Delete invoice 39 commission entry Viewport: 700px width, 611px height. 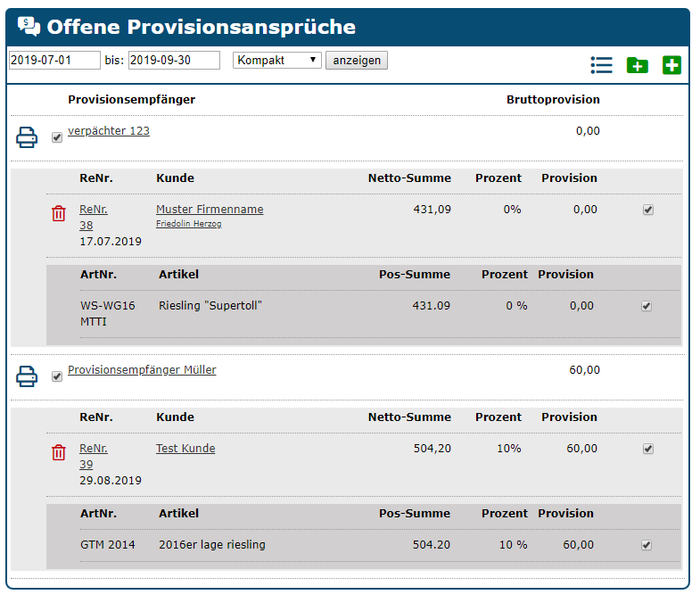59,452
